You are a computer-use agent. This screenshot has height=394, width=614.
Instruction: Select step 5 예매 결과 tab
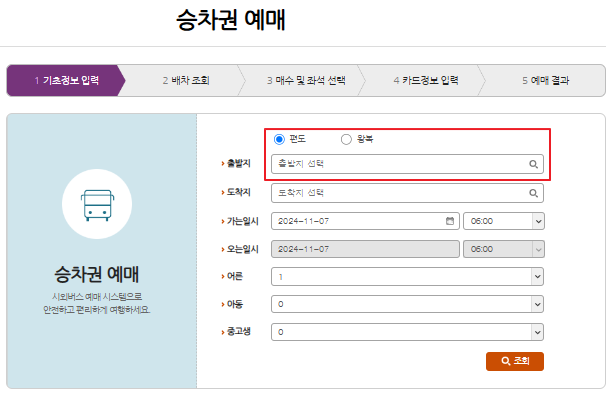[x=545, y=81]
